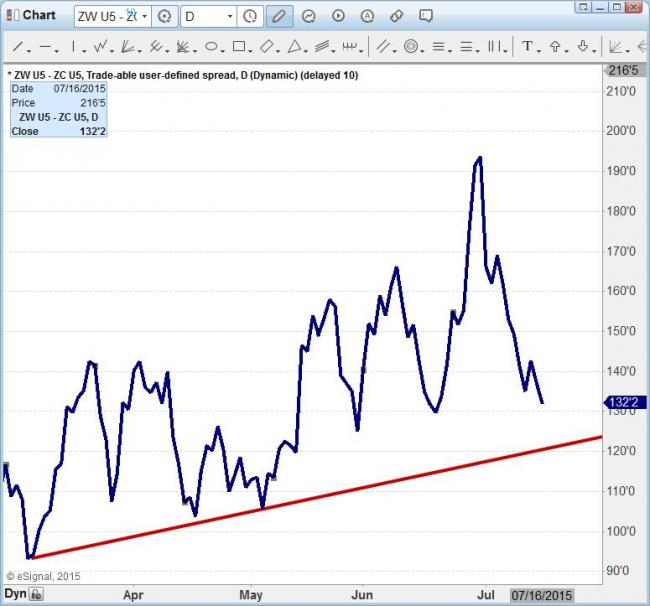The width and height of the screenshot is (650, 606).
Task: Select the Fibonacci time zones tool
Action: point(495,46)
